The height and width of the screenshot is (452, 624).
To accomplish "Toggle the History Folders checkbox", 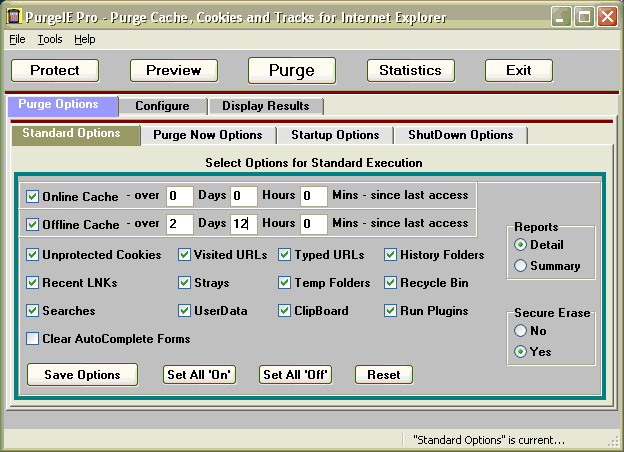I will coord(390,255).
